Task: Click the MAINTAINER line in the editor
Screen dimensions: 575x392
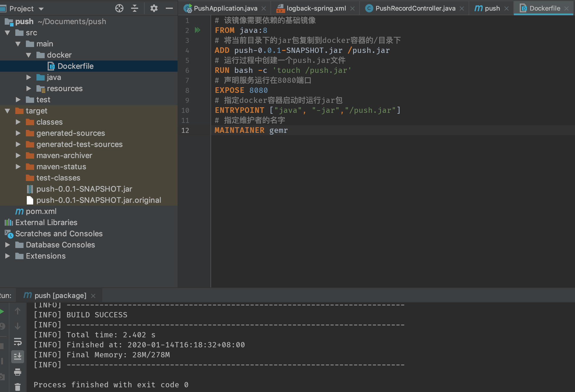Action: click(x=251, y=130)
